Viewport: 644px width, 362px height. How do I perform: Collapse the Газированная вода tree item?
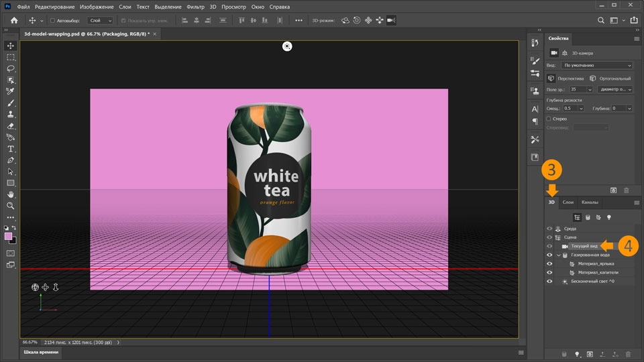(x=558, y=255)
